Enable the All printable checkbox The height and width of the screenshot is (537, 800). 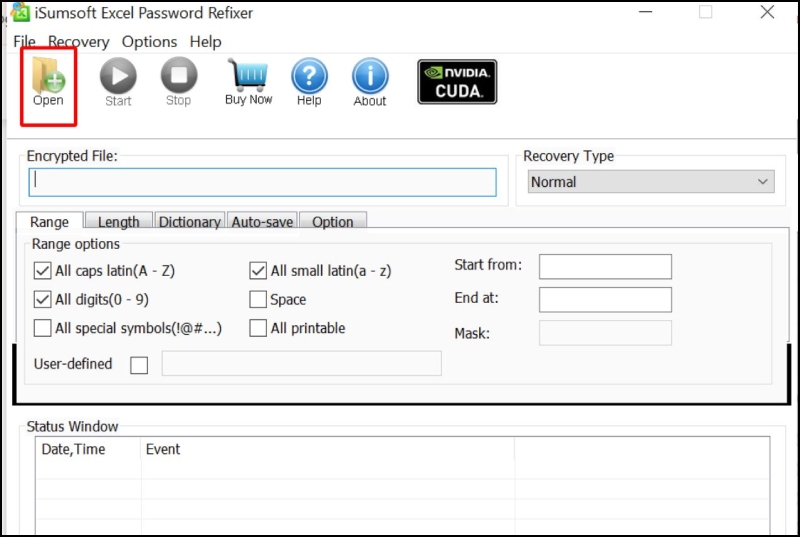coord(258,328)
